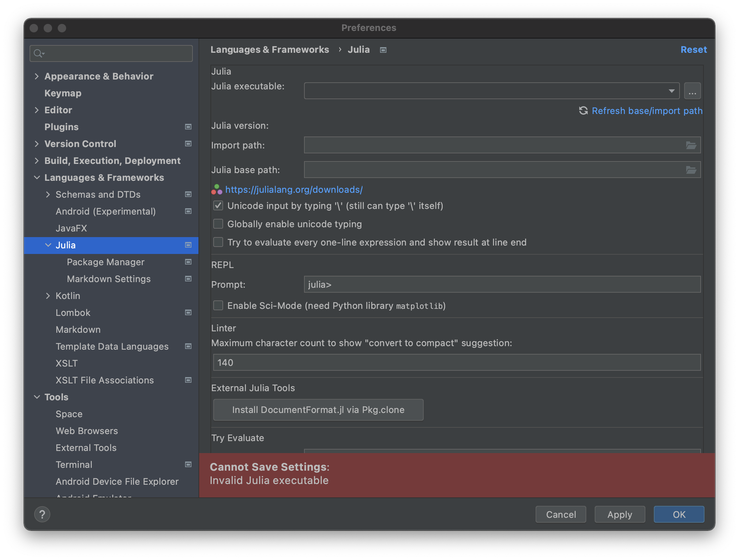Uncheck Unicode input by typing backslash
The image size is (739, 560).
[x=218, y=205]
